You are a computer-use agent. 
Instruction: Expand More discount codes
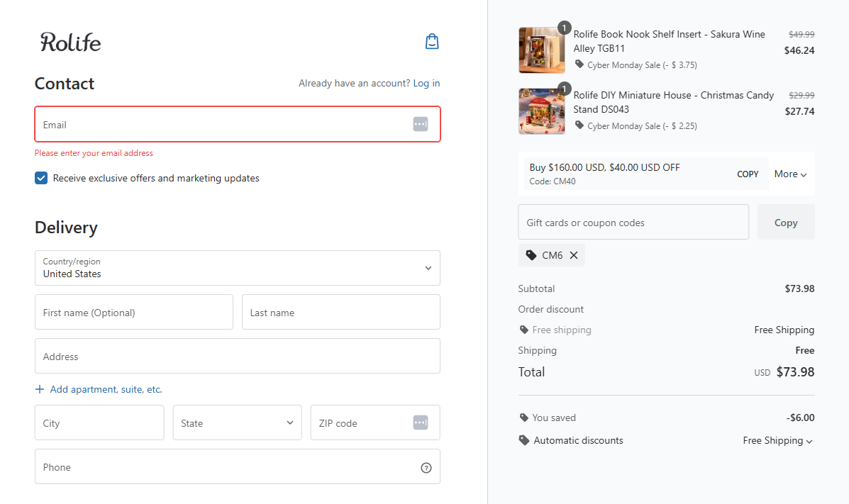(791, 174)
